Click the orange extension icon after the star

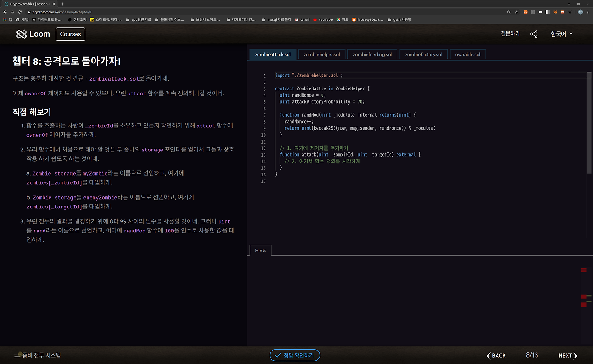point(525,12)
